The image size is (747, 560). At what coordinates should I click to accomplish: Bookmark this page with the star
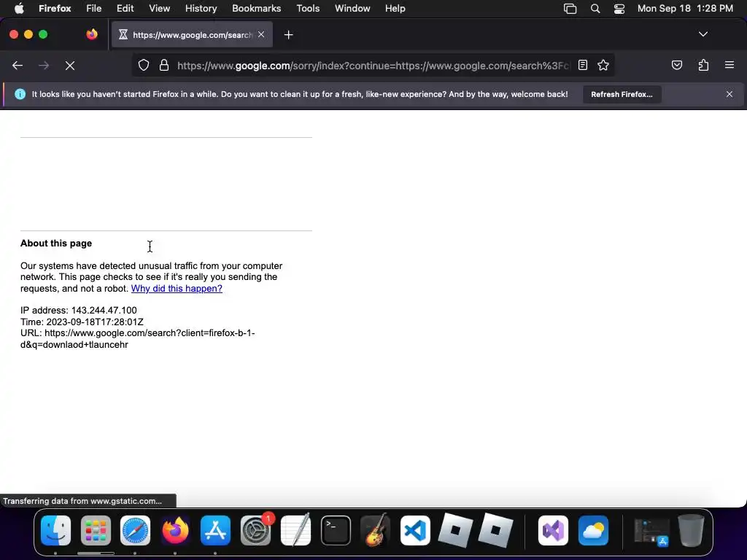pyautogui.click(x=603, y=65)
